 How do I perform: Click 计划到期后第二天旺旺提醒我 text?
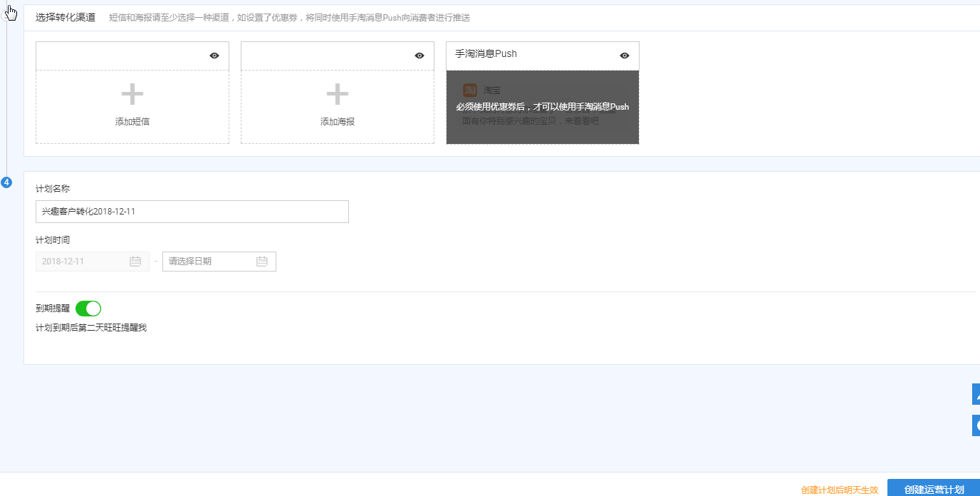click(91, 328)
